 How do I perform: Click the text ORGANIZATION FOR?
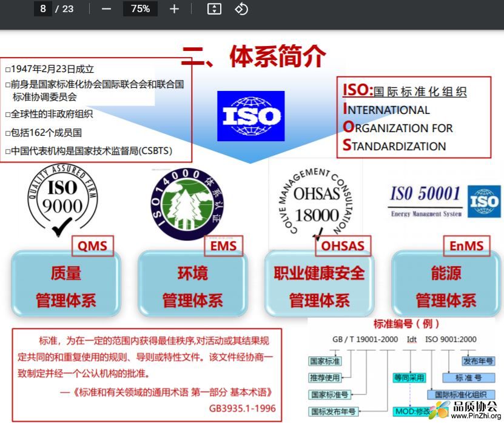coord(398,127)
